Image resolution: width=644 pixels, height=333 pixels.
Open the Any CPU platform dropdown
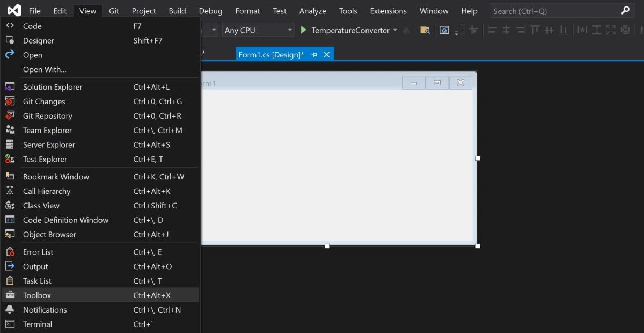pos(258,30)
